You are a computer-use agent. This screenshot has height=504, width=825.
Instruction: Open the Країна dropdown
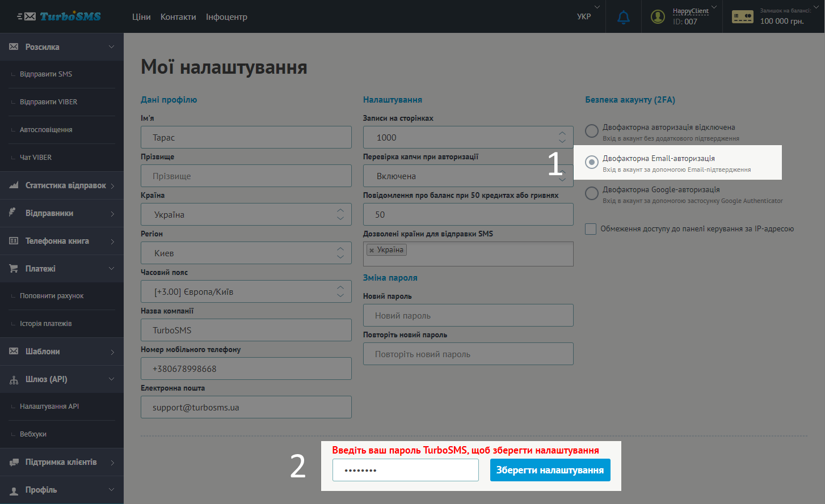pos(246,214)
